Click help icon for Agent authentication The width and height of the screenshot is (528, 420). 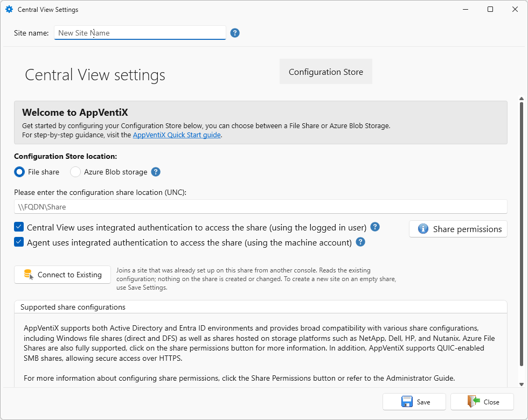[360, 242]
